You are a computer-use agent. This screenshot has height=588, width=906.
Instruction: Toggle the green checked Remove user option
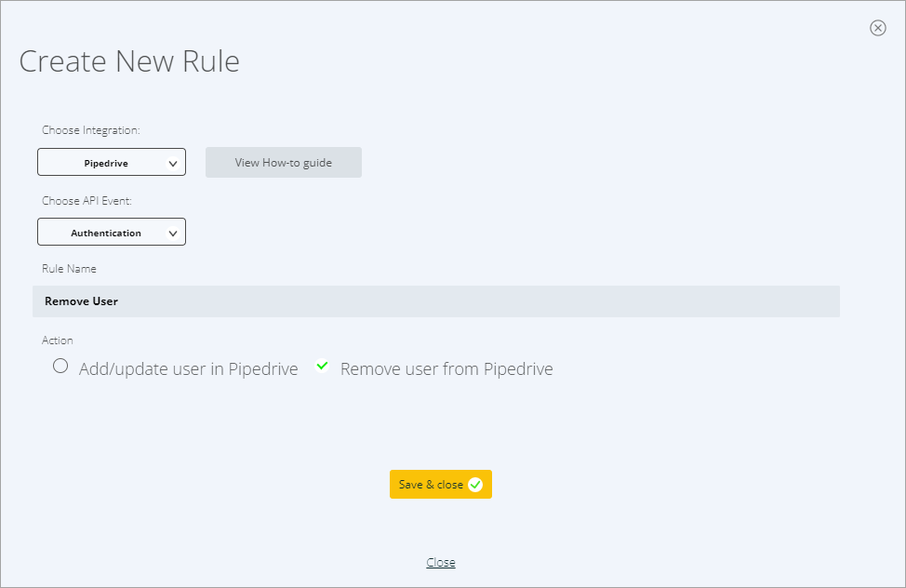pyautogui.click(x=323, y=366)
